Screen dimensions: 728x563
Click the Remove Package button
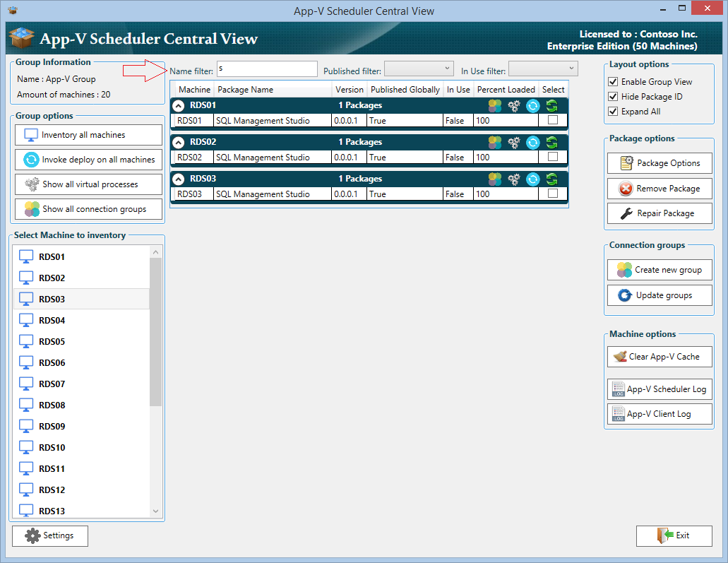click(x=660, y=189)
